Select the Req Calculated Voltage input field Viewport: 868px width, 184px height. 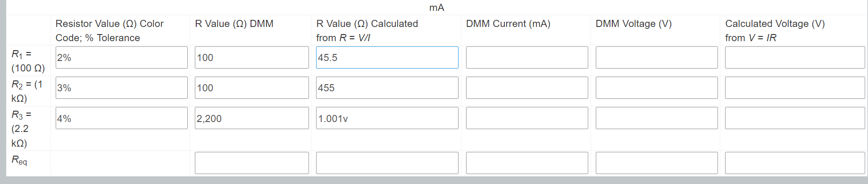[x=795, y=163]
